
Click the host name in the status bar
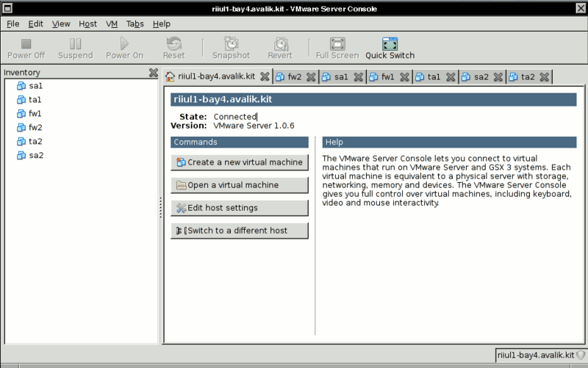click(x=536, y=356)
